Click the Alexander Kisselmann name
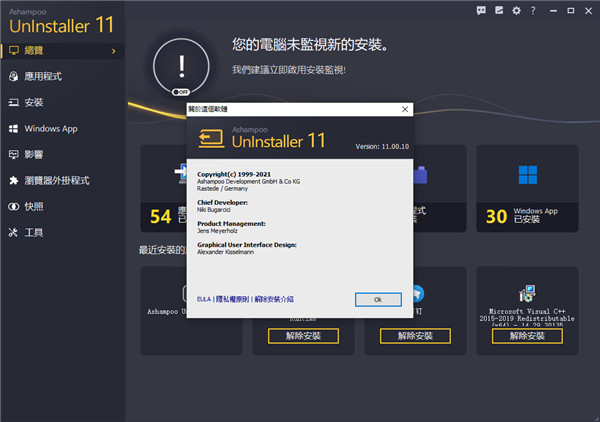The image size is (600, 422). tap(225, 252)
